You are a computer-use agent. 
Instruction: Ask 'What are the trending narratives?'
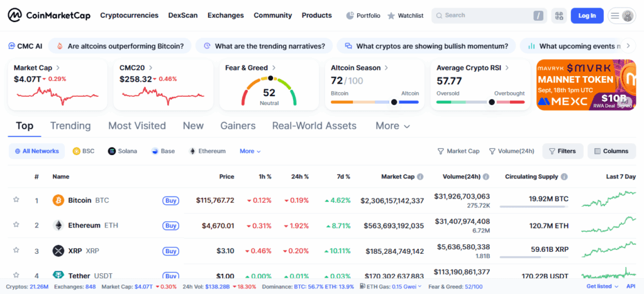click(264, 46)
